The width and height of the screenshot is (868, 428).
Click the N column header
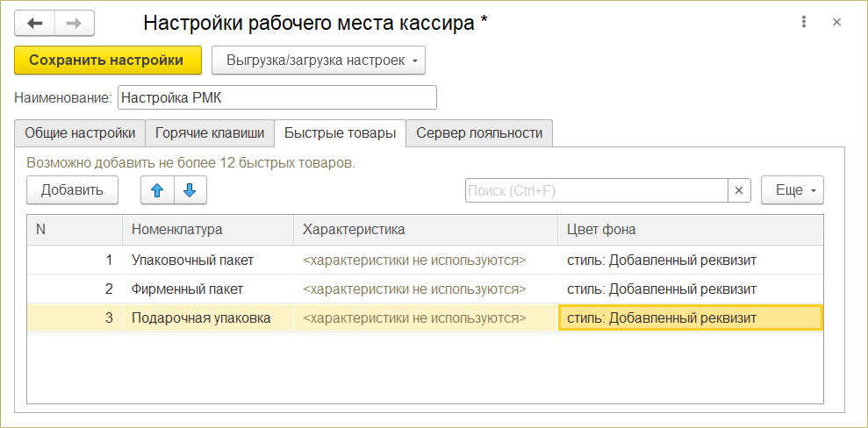point(75,230)
